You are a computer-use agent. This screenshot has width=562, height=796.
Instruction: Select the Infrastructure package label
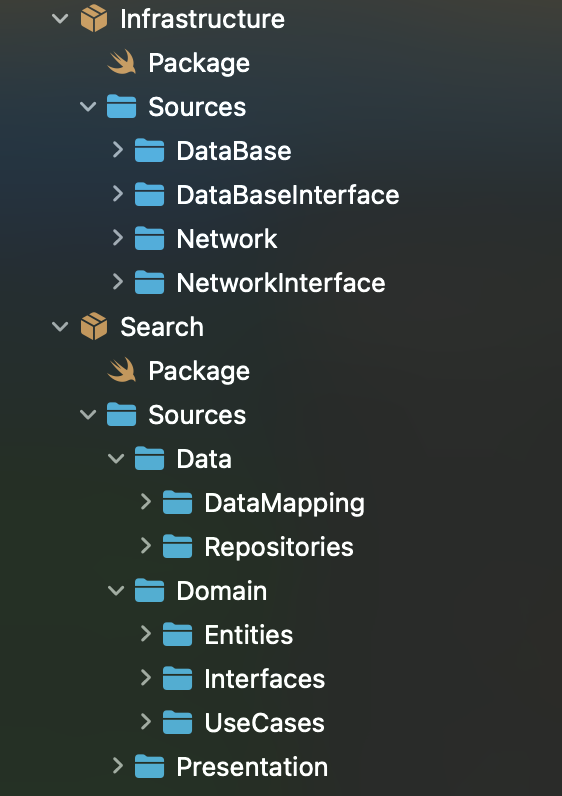(203, 19)
